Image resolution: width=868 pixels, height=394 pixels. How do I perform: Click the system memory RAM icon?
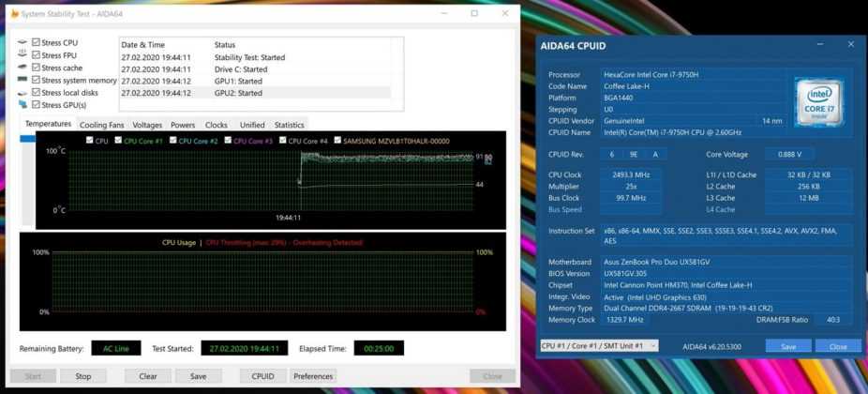pyautogui.click(x=22, y=81)
